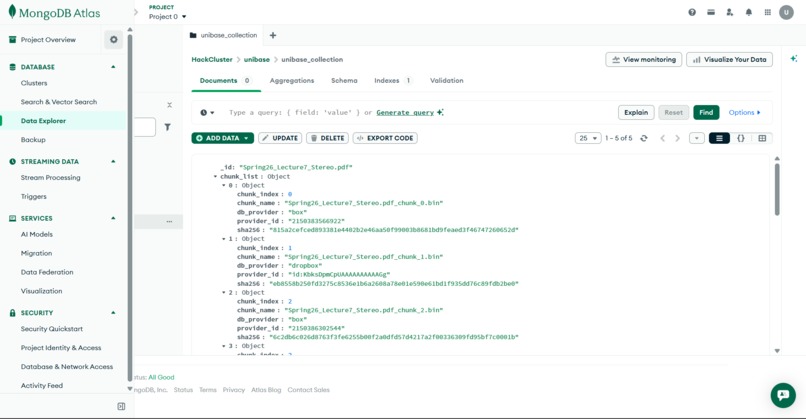This screenshot has height=419, width=806.
Task: Click the documents list vertical scrollbar
Action: [777, 189]
